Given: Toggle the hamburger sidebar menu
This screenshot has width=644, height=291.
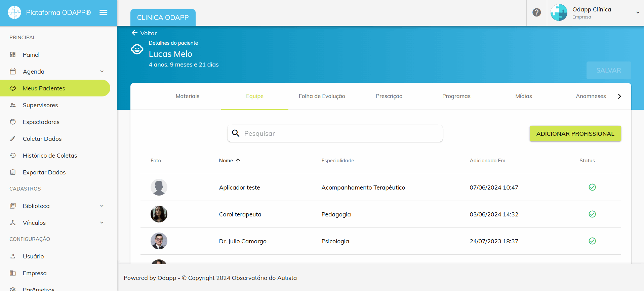Looking at the screenshot, I should coord(104,12).
